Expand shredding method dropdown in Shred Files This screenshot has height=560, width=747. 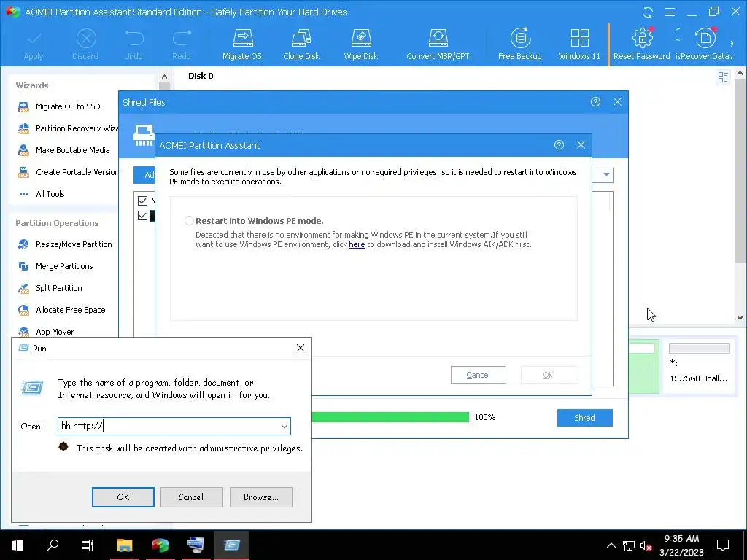click(x=606, y=175)
